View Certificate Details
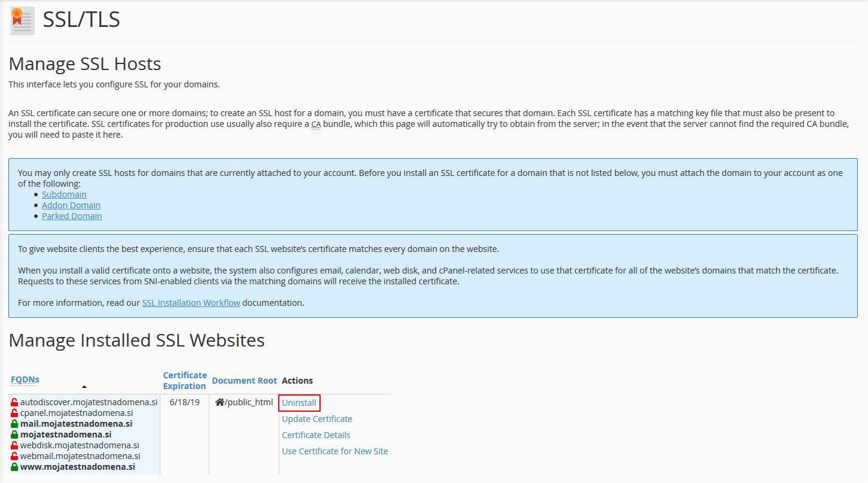Image resolution: width=868 pixels, height=483 pixels. 316,435
